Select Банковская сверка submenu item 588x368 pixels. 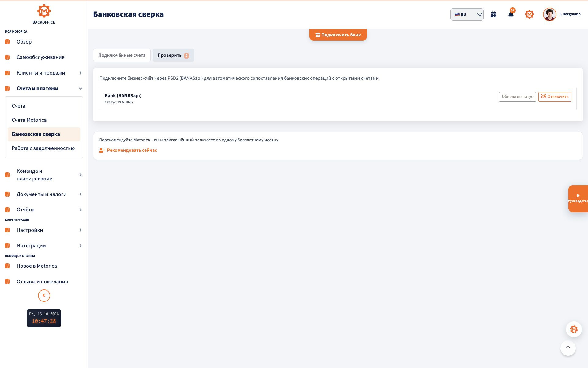(44, 134)
